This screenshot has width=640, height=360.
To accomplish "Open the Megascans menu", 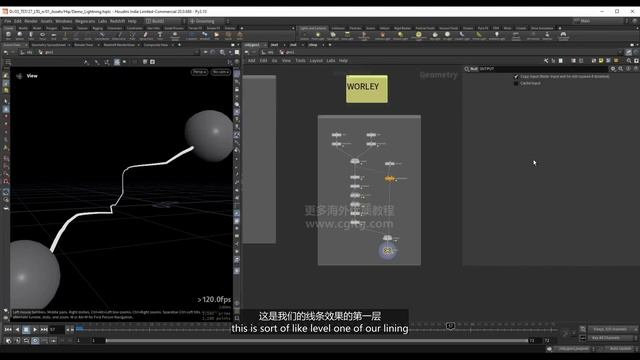I will click(85, 21).
